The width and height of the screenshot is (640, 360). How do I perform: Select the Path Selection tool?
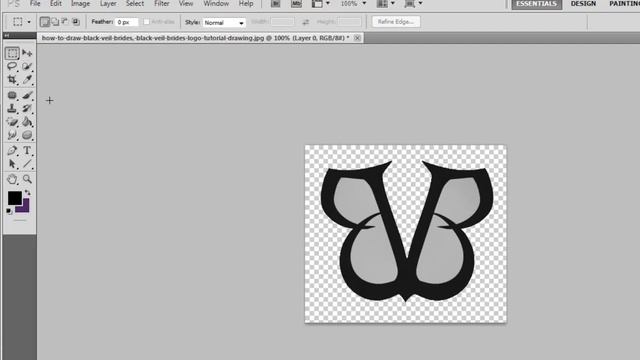pyautogui.click(x=12, y=164)
